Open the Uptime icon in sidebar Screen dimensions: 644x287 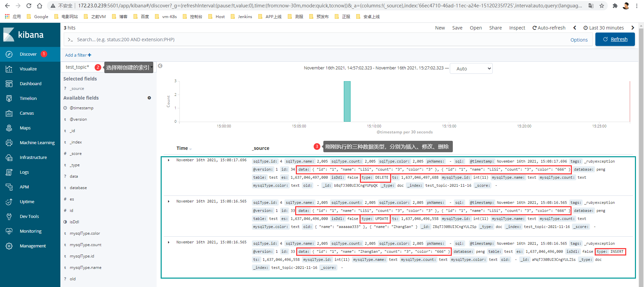tap(9, 202)
